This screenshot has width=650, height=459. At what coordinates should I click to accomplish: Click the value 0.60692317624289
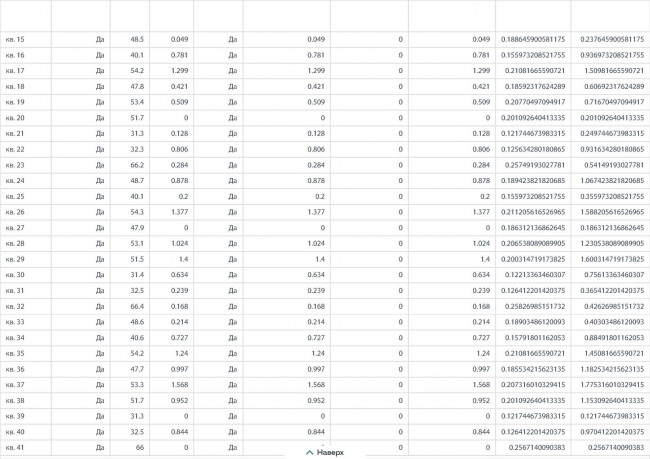[614, 87]
